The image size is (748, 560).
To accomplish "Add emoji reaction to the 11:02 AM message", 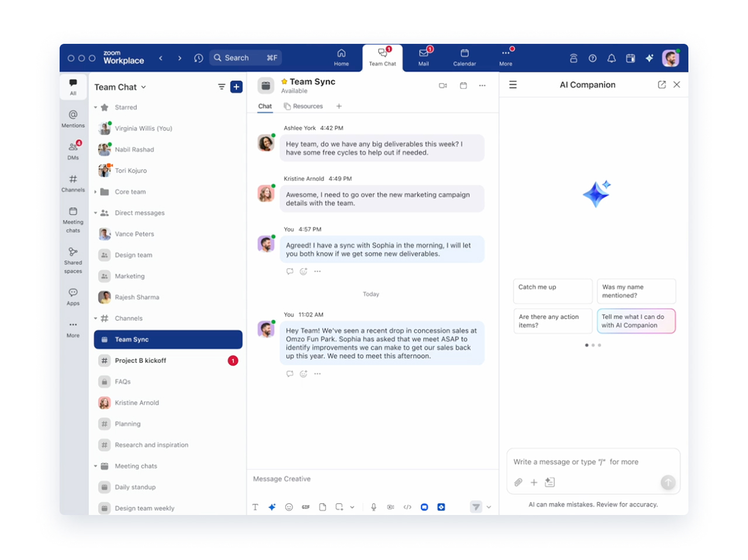I will click(x=303, y=374).
